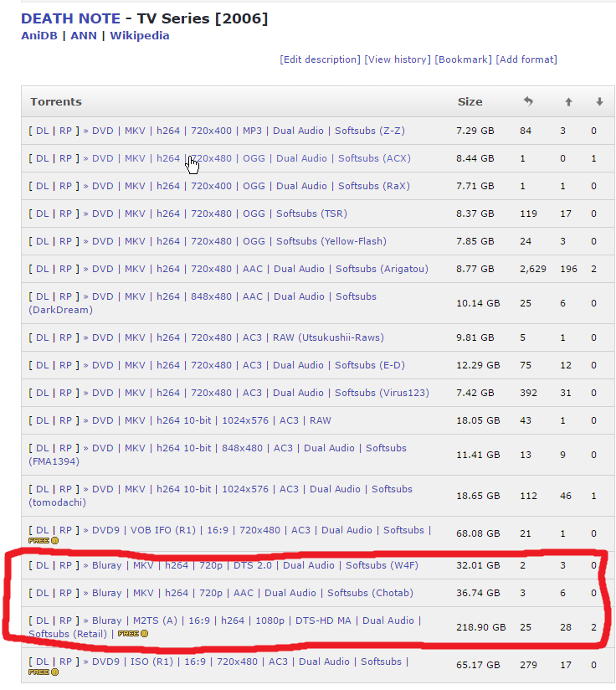Download Yellow-Flash torrent via DL
This screenshot has width=616, height=690.
coord(42,241)
